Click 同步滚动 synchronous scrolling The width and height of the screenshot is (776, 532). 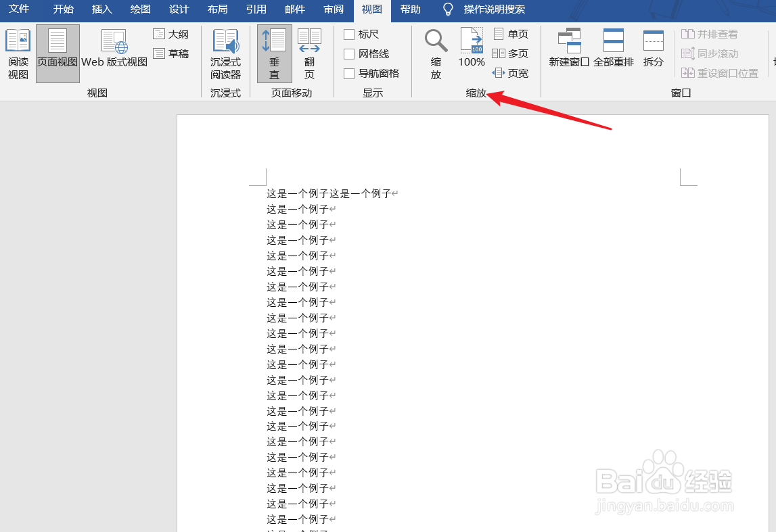coord(709,53)
